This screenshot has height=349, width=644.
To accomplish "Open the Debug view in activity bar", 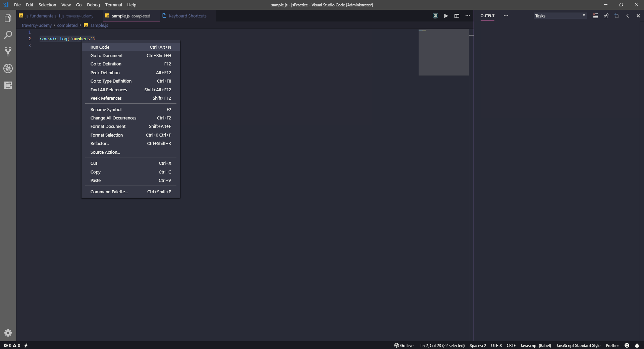I will [x=8, y=68].
